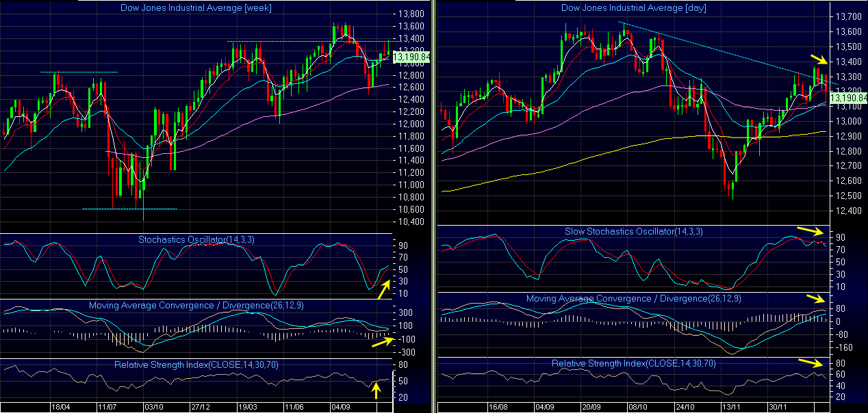Select the "Stochastics Oscillator(14,3,3)" weekly panel title

point(196,239)
